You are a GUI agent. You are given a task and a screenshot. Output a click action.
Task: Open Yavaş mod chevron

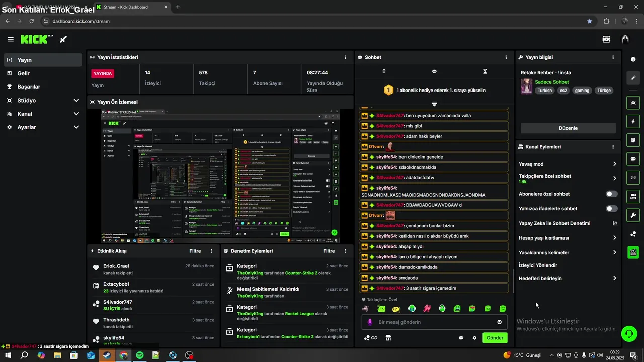614,164
